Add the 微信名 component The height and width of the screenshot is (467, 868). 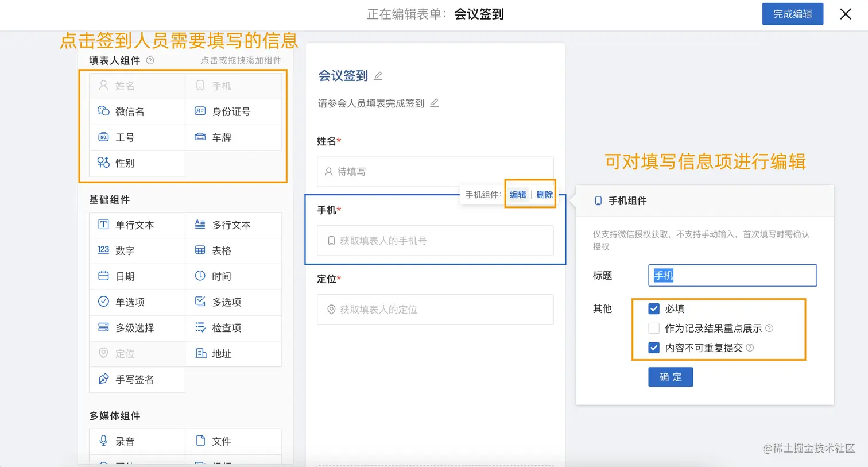coord(137,111)
